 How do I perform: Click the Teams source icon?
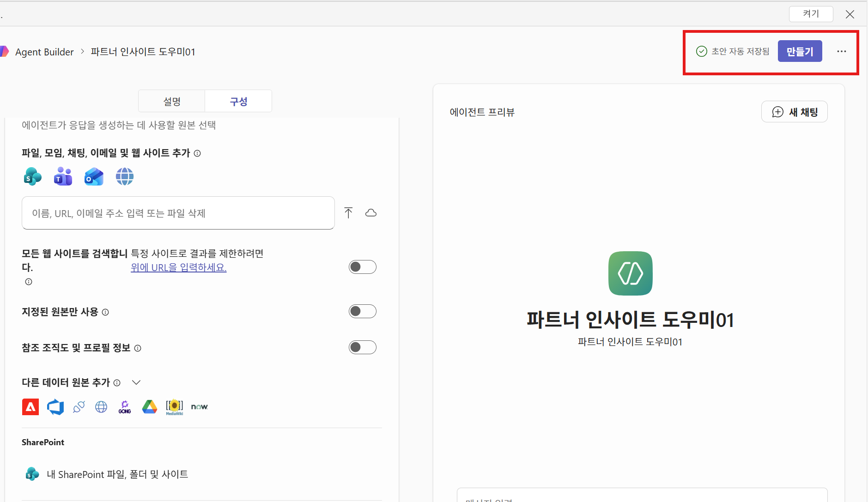pos(63,176)
